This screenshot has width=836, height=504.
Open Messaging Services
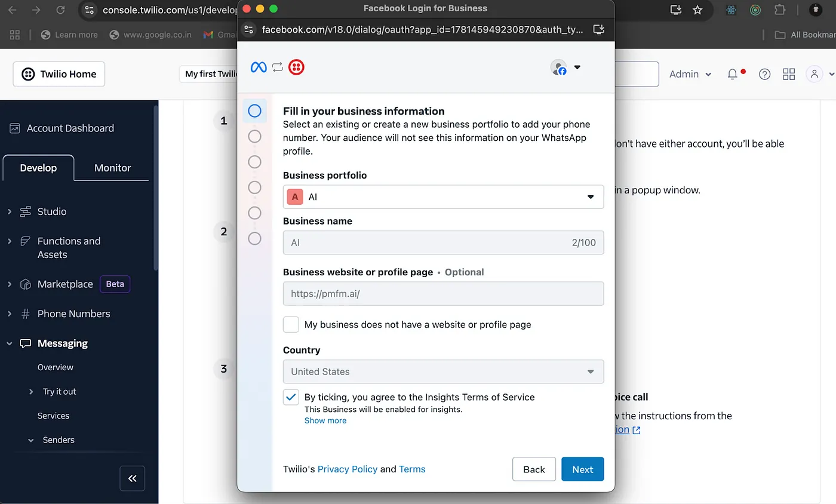[53, 416]
